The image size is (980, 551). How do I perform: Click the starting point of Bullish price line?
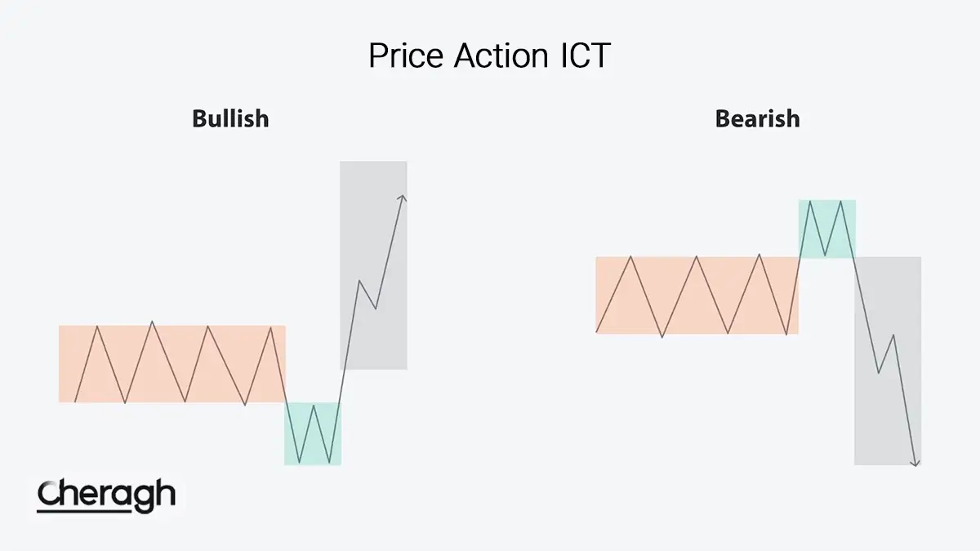pyautogui.click(x=75, y=402)
